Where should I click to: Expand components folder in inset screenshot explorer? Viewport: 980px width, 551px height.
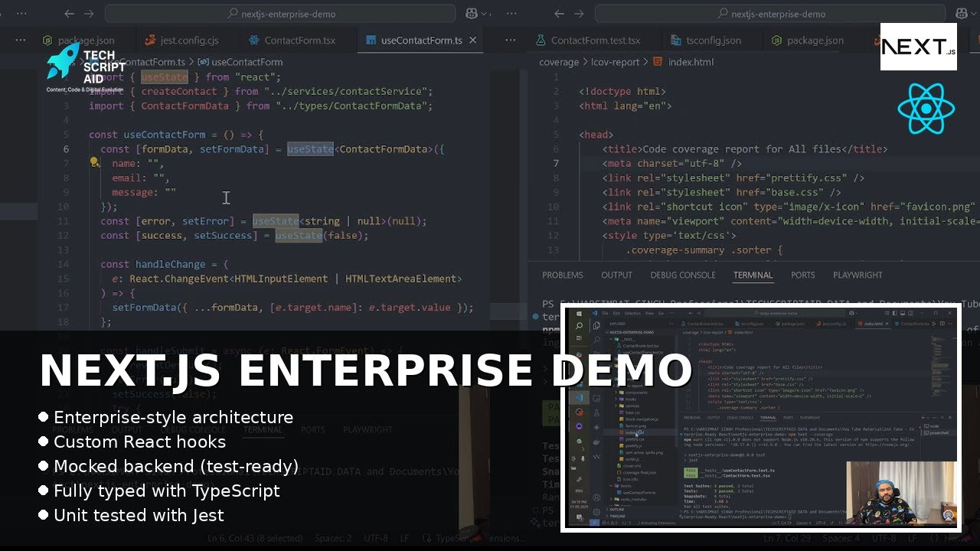click(632, 393)
